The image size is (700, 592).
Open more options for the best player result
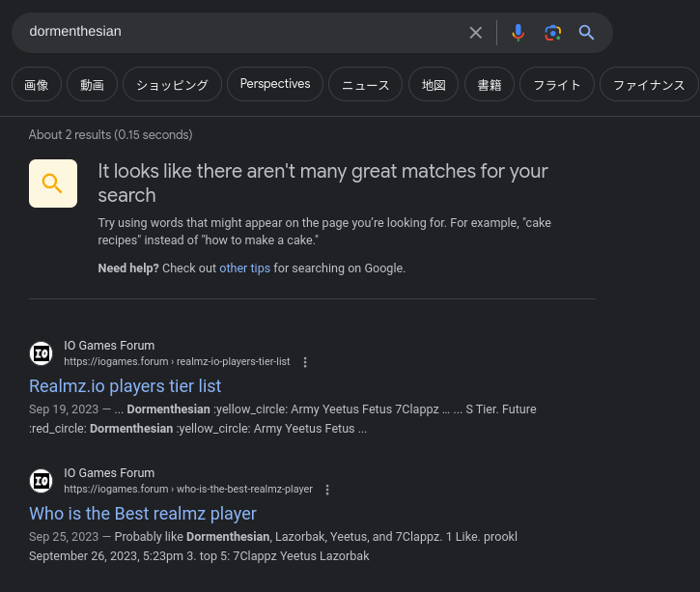[327, 490]
